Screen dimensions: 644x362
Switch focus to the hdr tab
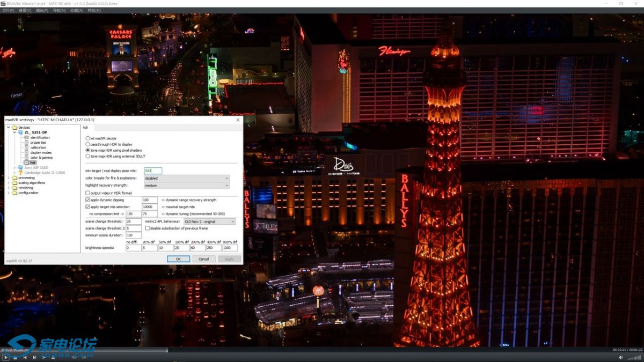click(85, 128)
